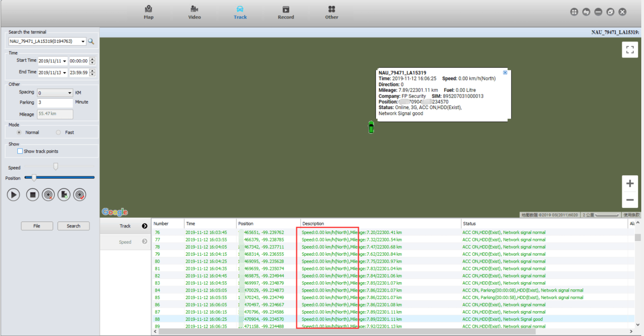
Task: Open the Record tab
Action: (x=285, y=12)
